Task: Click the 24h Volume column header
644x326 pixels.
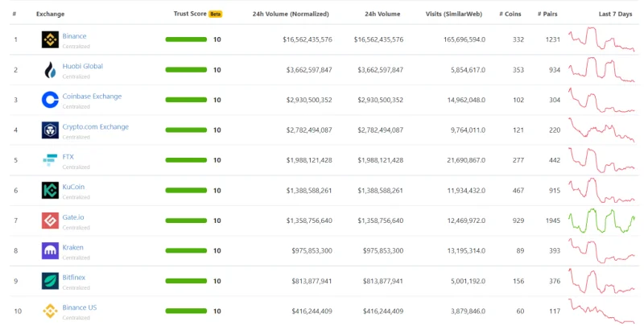Action: coord(382,14)
